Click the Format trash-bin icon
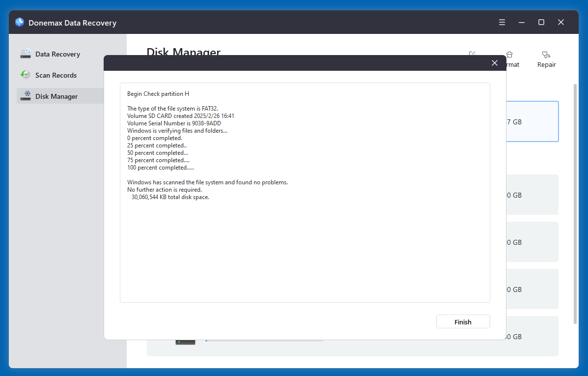Screen dimensions: 588x376 coord(509,55)
